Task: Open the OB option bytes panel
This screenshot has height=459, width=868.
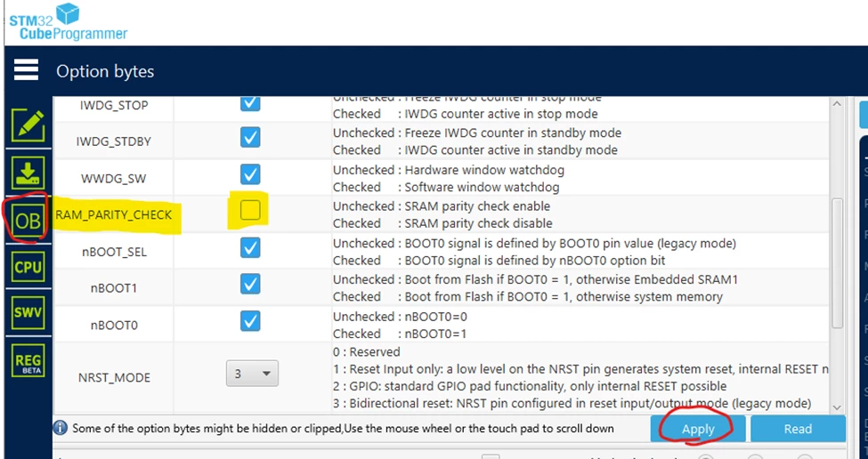Action: (x=28, y=221)
